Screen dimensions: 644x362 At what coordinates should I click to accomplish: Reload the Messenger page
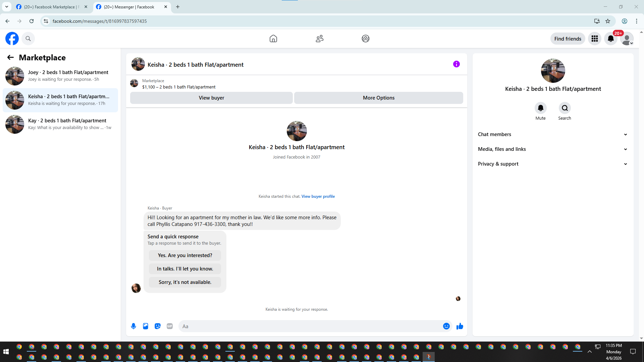[32, 21]
